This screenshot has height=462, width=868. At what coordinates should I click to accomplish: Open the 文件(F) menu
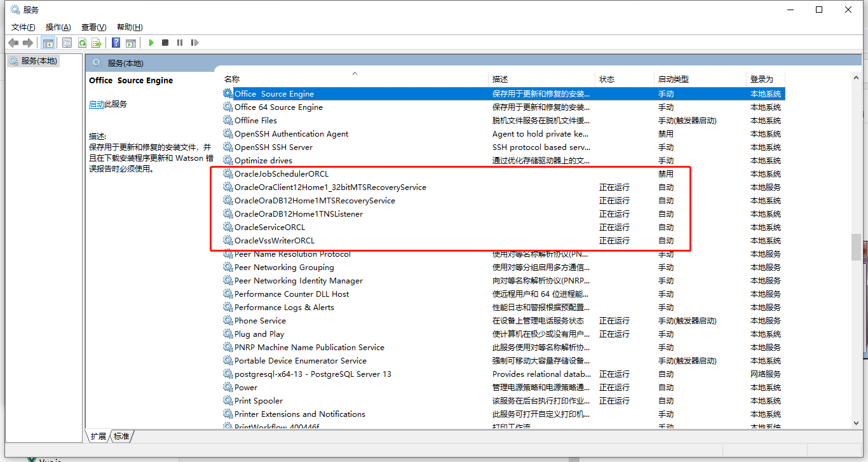24,27
